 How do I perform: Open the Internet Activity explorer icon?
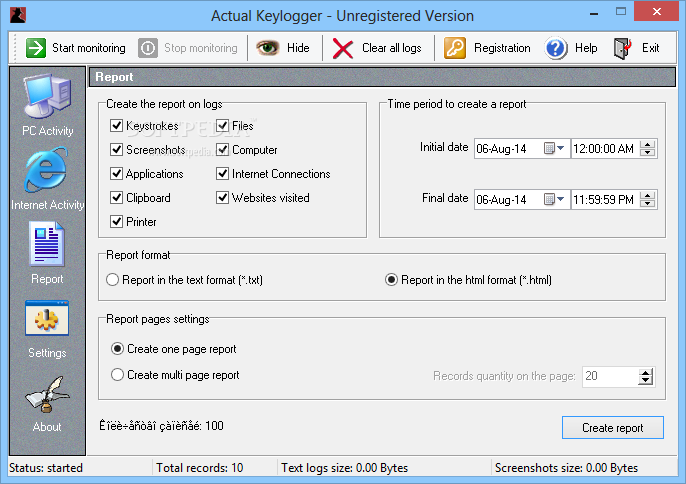click(x=47, y=170)
